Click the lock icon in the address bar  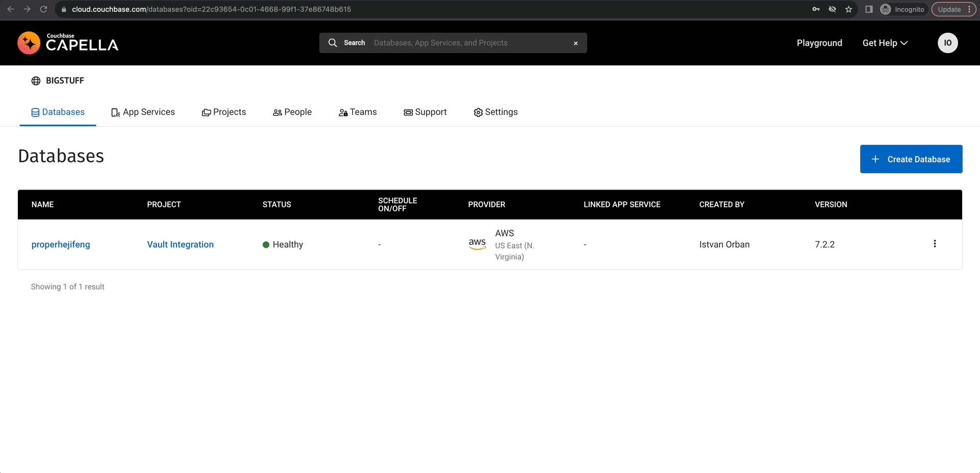(x=64, y=9)
